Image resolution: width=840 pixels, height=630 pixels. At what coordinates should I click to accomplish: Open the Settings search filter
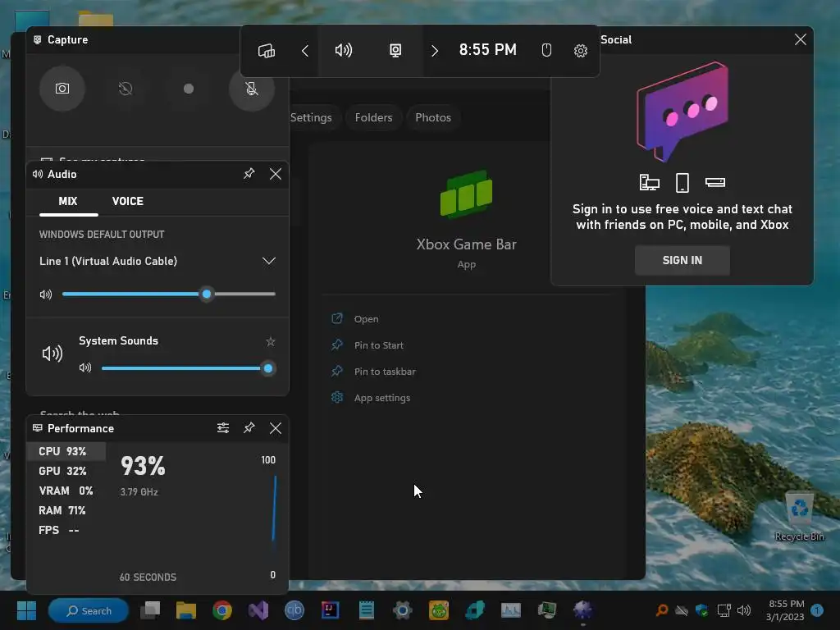[312, 117]
